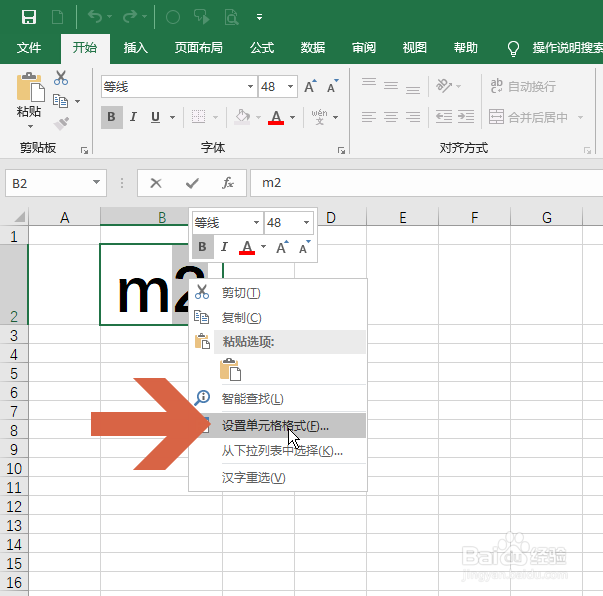Click Insert Function fx button
603x596 pixels.
pyautogui.click(x=228, y=183)
